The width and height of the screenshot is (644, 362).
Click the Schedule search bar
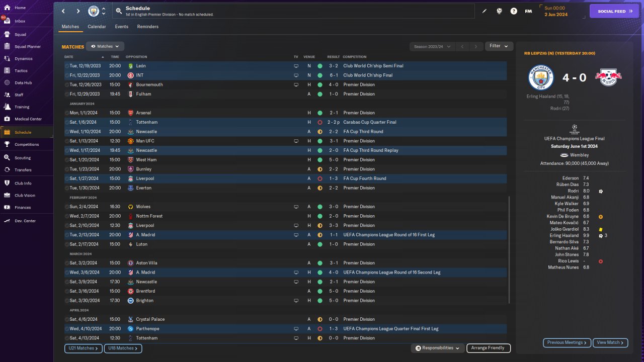[x=293, y=11]
